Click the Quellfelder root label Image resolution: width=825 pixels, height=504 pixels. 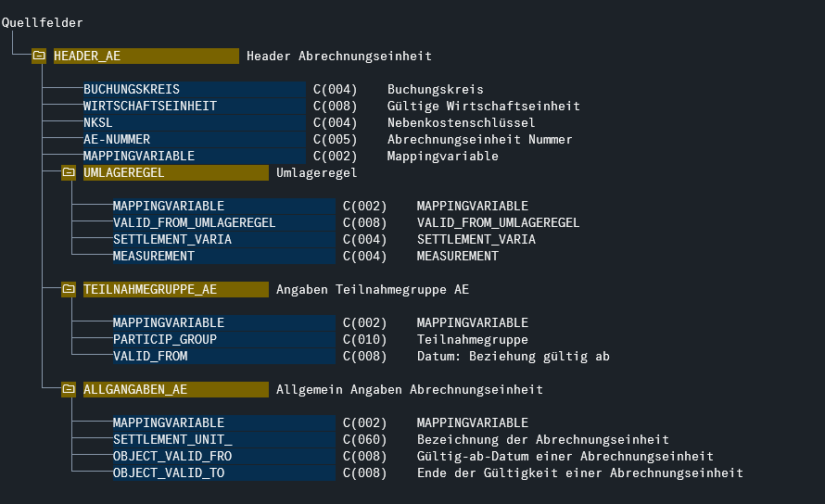[x=42, y=22]
